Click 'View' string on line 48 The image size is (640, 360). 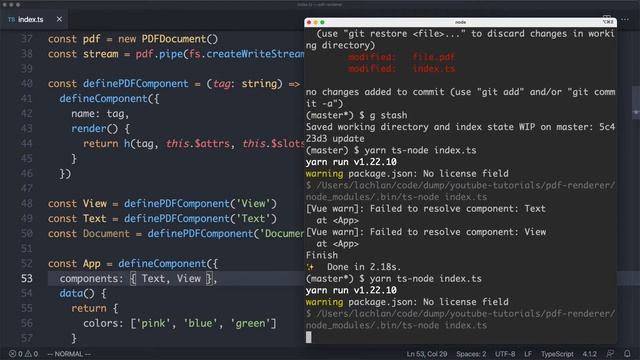click(253, 203)
